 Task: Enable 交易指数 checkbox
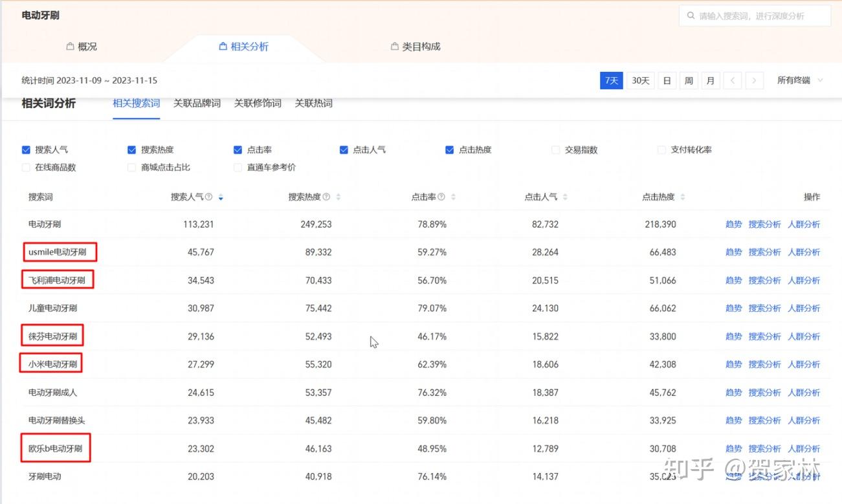pos(555,149)
